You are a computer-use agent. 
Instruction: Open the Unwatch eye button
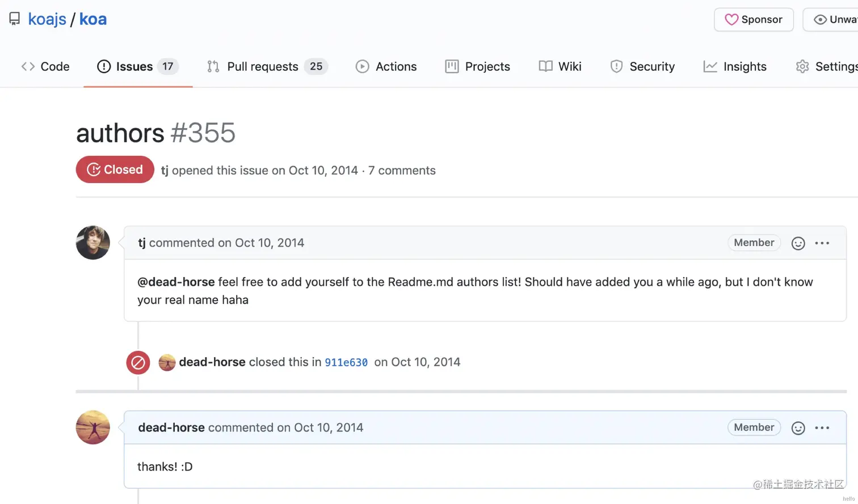click(x=831, y=19)
